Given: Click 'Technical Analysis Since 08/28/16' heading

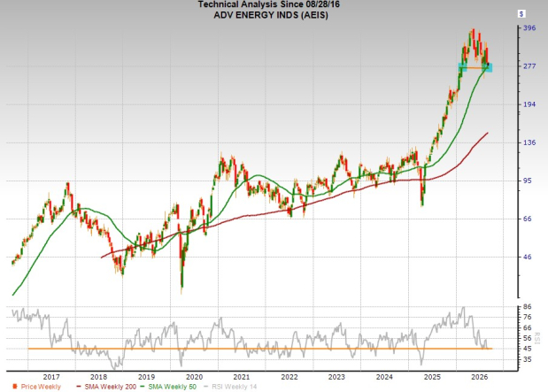Looking at the screenshot, I should [269, 4].
